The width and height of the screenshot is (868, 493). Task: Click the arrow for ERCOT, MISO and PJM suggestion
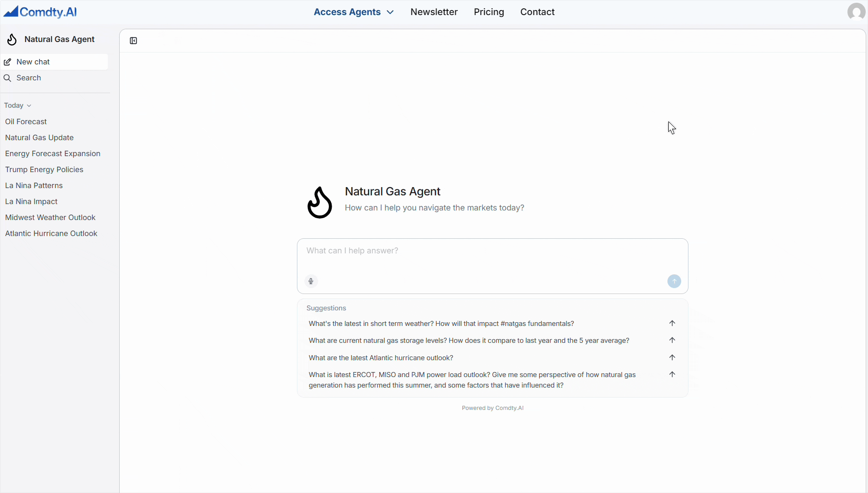672,374
